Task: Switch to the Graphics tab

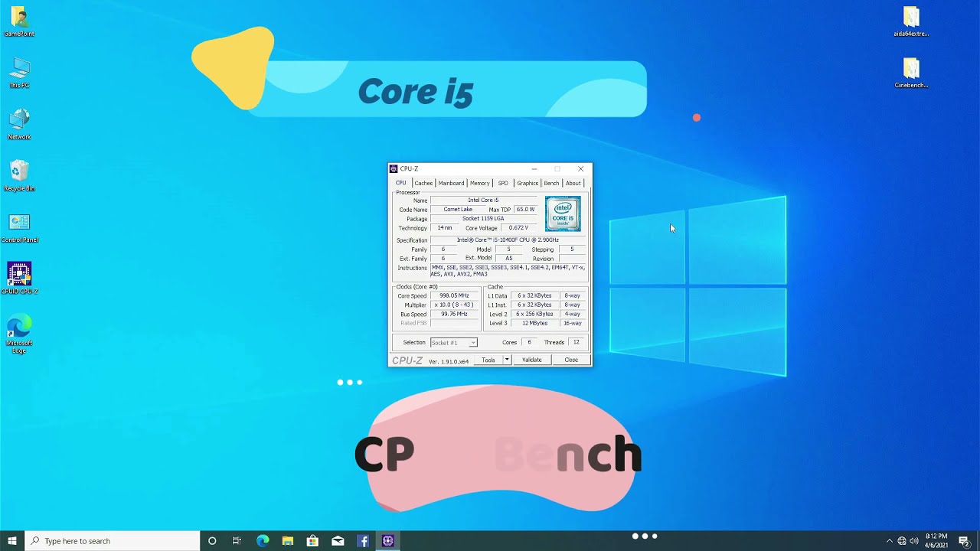Action: tap(528, 183)
